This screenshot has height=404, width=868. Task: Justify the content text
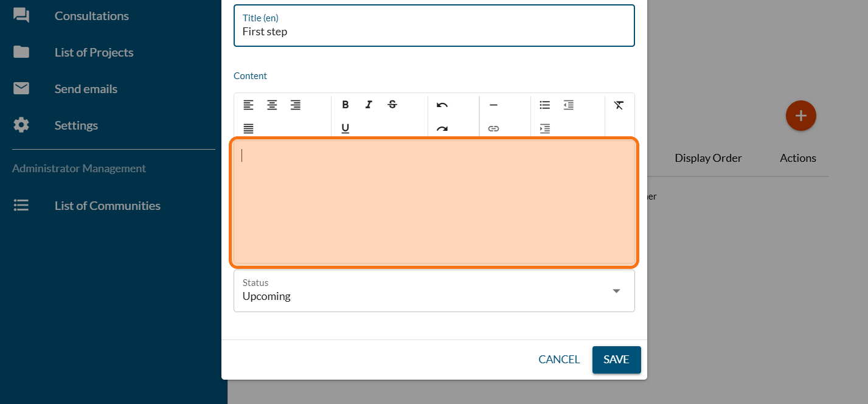(248, 128)
